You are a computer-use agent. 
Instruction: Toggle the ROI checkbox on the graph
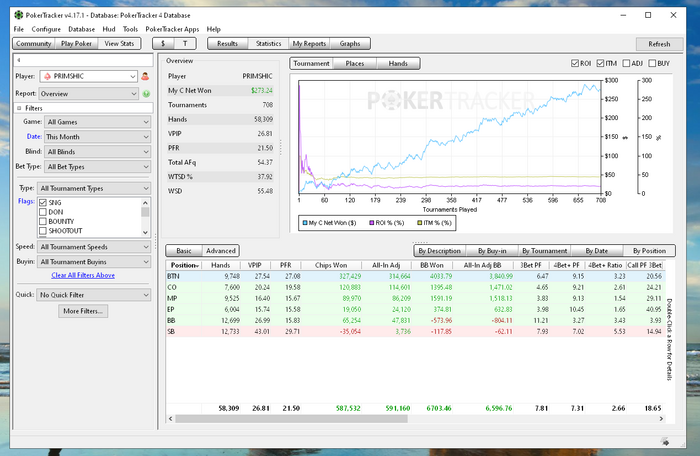tap(575, 63)
